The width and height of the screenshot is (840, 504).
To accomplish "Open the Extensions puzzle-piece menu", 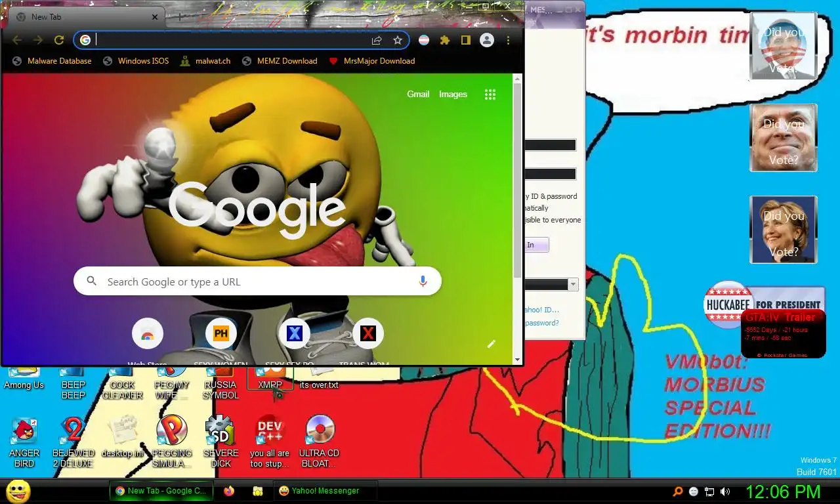I will (x=445, y=40).
